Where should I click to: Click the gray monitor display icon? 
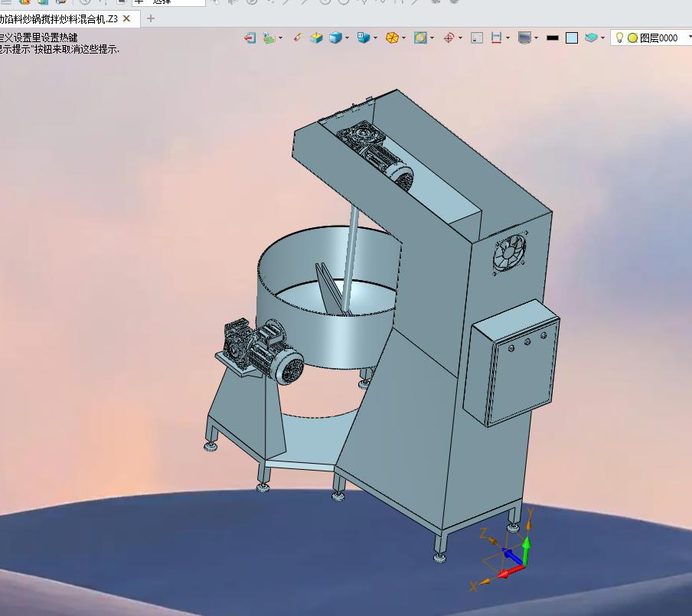point(524,38)
